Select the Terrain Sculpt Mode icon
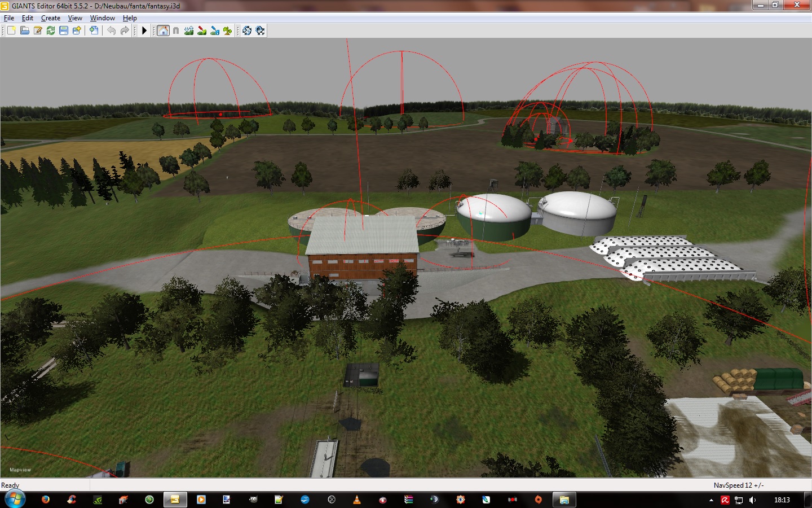 click(x=189, y=30)
